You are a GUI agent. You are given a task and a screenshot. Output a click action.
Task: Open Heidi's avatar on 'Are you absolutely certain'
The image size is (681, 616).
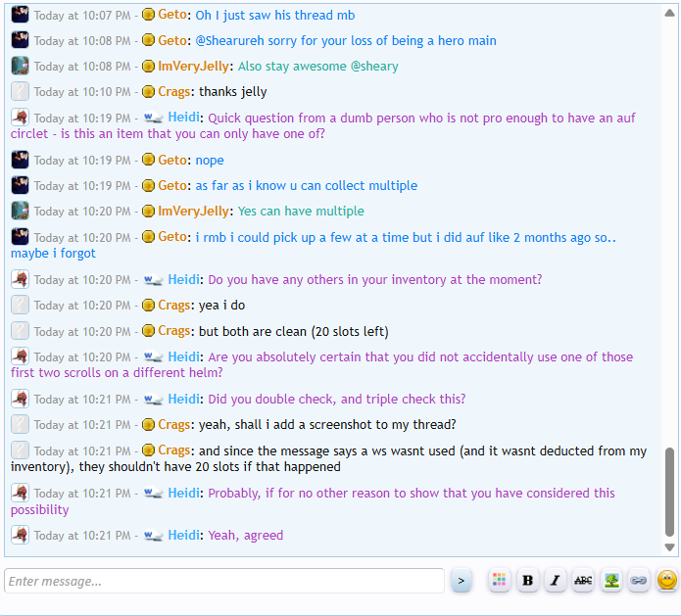coord(20,356)
